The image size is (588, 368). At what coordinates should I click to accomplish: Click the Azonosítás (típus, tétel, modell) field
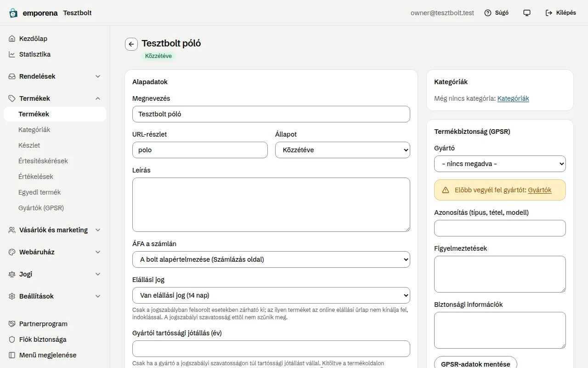(x=500, y=228)
